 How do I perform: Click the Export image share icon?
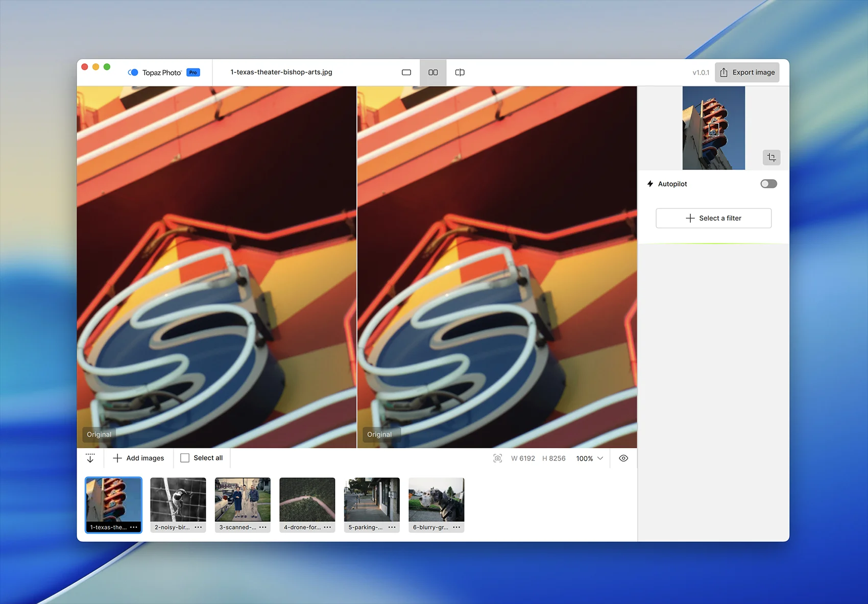point(724,73)
